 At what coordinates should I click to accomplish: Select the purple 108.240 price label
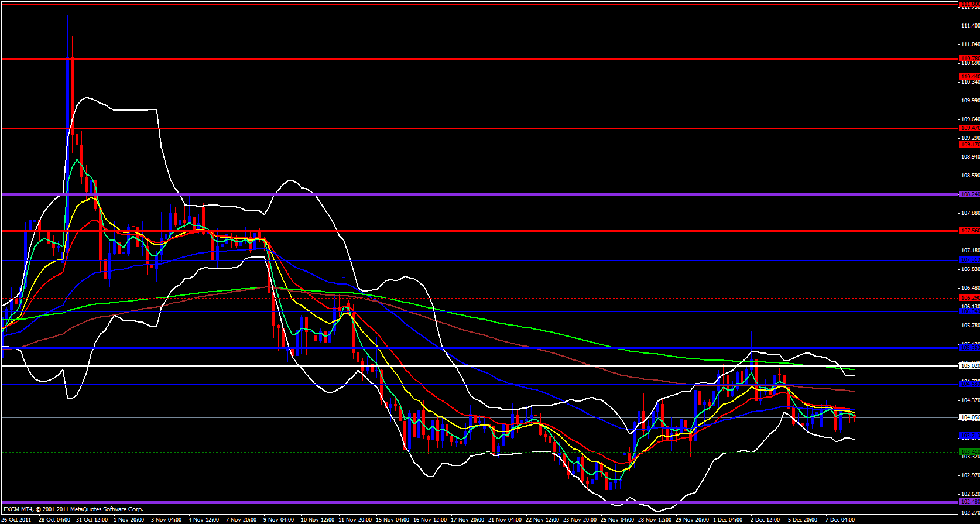tap(969, 194)
